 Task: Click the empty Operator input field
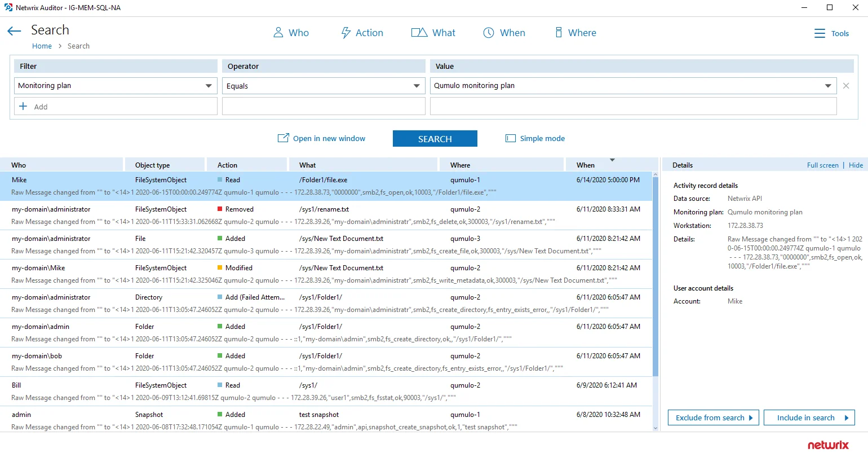(x=324, y=106)
